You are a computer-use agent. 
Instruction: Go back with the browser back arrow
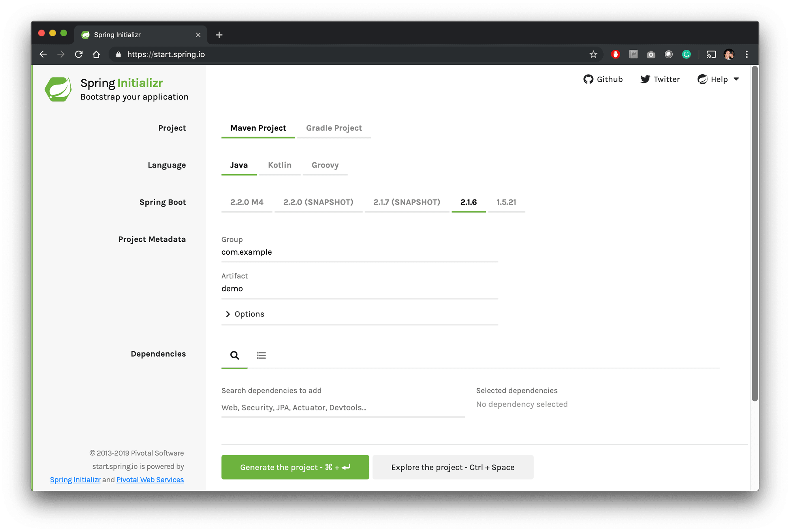click(x=43, y=55)
